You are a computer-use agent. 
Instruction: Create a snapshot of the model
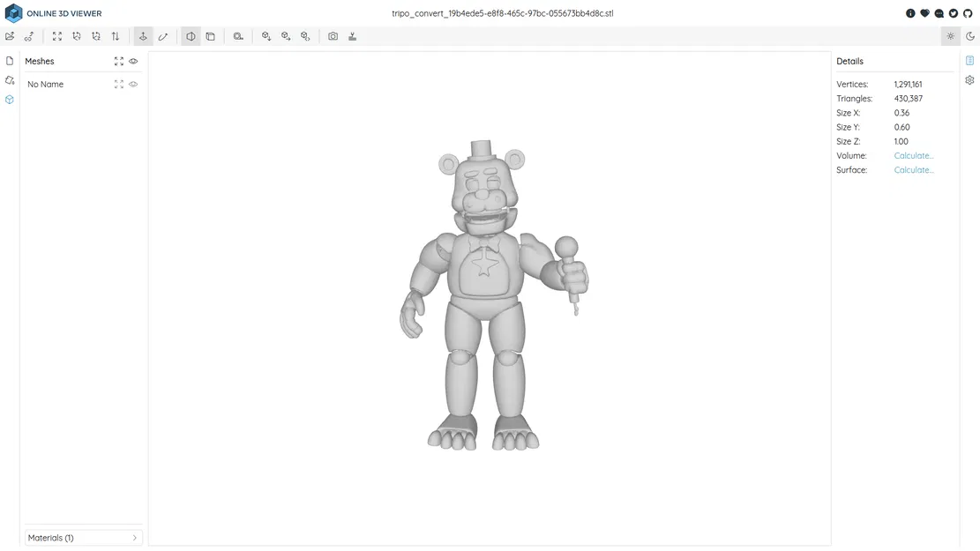point(333,36)
